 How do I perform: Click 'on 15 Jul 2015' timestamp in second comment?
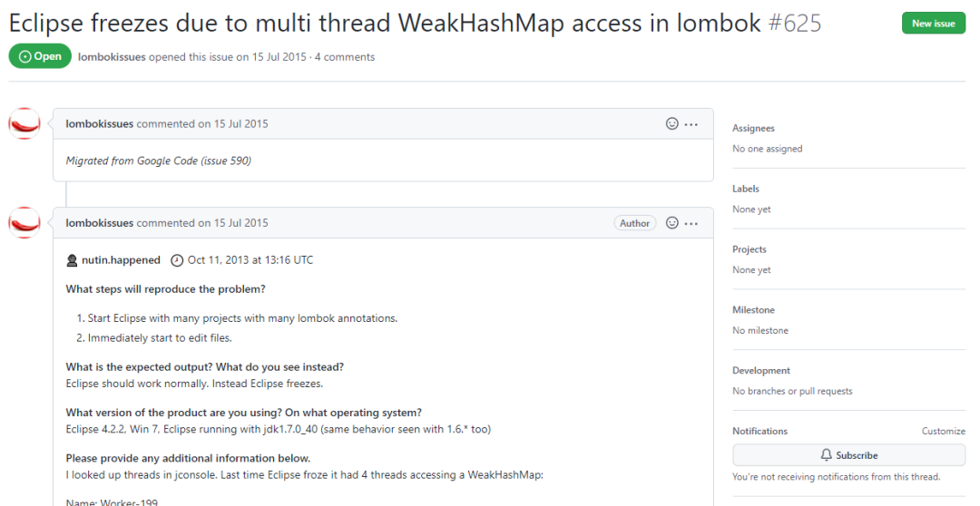[233, 223]
